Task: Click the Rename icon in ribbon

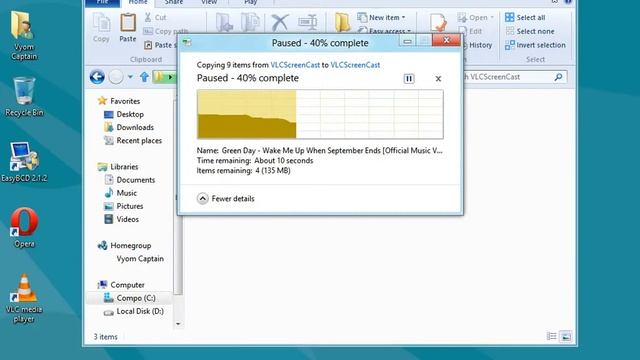Action: [308, 22]
